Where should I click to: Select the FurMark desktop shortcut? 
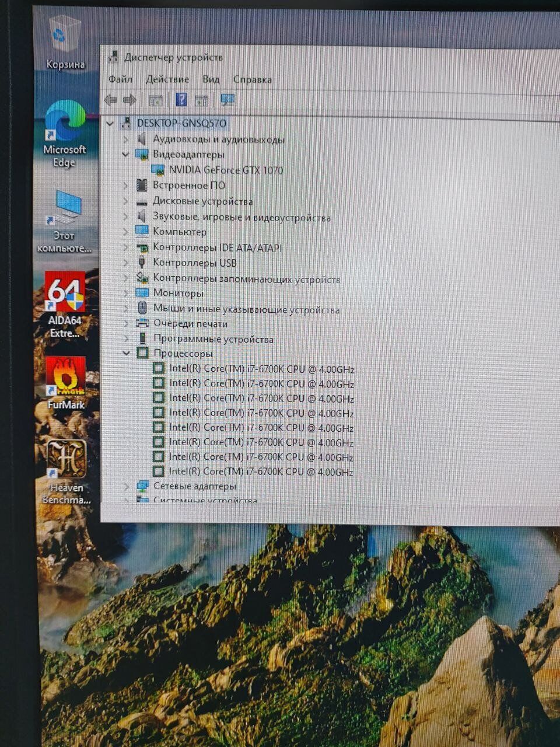tap(65, 382)
